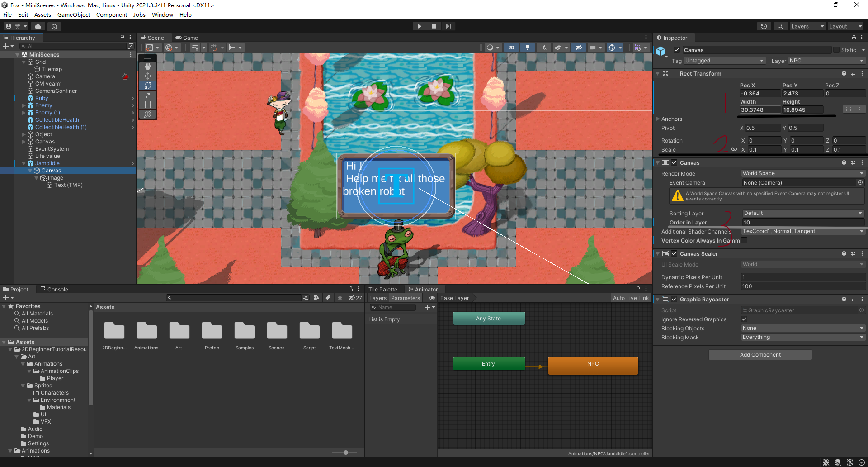Image resolution: width=868 pixels, height=467 pixels.
Task: Click Rect Transform raw edit R button
Action: pos(859,109)
